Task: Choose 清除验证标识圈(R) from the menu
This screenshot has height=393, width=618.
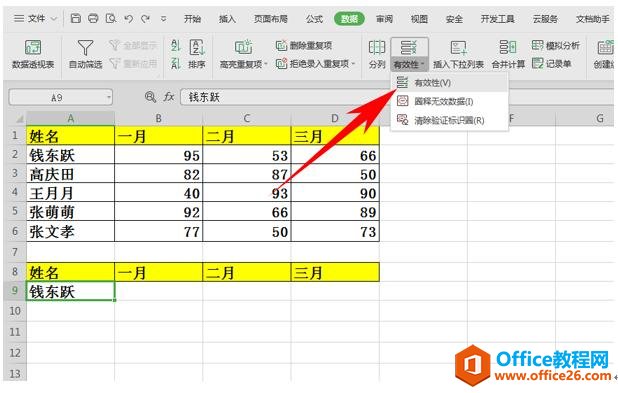Action: coord(449,120)
